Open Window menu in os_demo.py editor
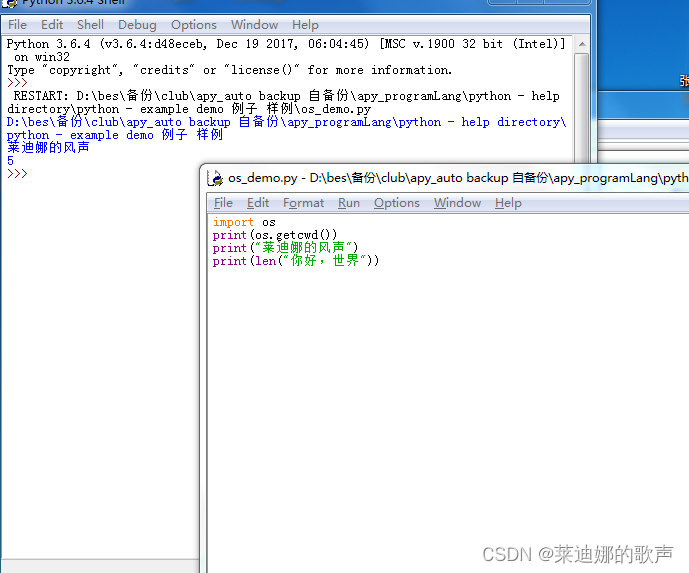This screenshot has height=573, width=689. 457,203
